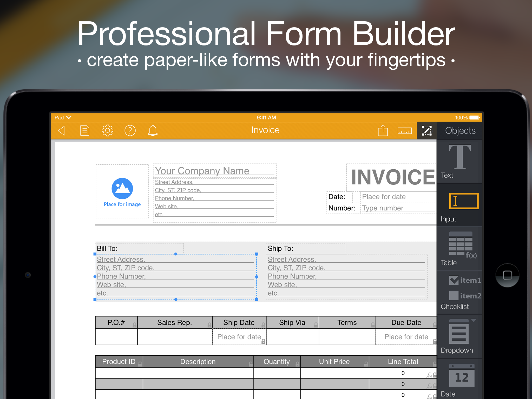The image size is (532, 399).
Task: Click the Objects panel title
Action: point(460,130)
